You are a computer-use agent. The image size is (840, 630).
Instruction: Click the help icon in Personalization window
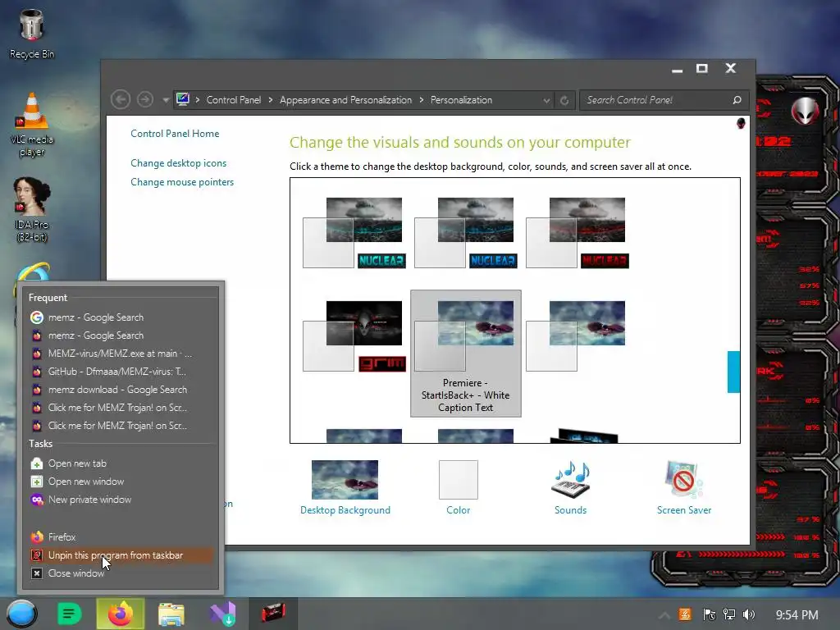click(741, 123)
